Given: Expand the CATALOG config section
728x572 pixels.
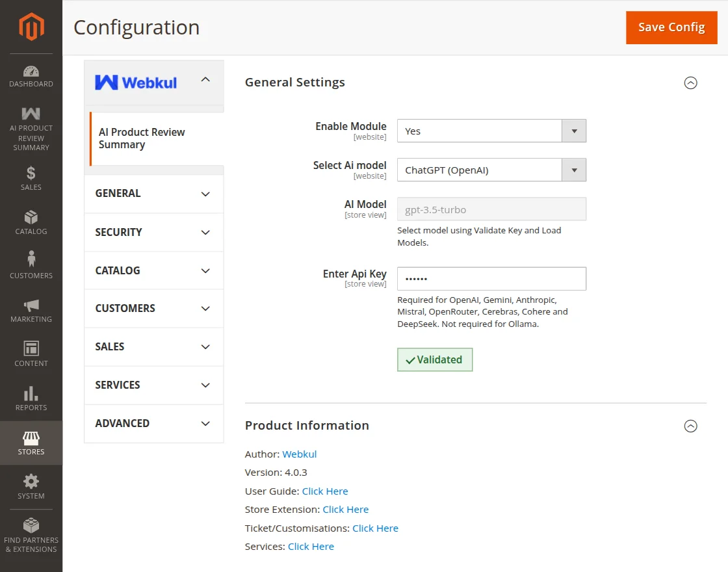Looking at the screenshot, I should point(153,270).
